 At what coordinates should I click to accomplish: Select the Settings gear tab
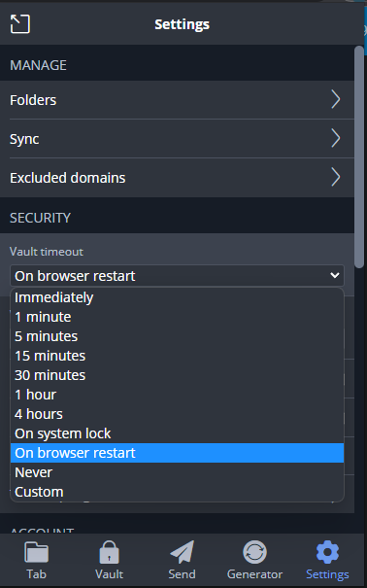[x=327, y=560]
